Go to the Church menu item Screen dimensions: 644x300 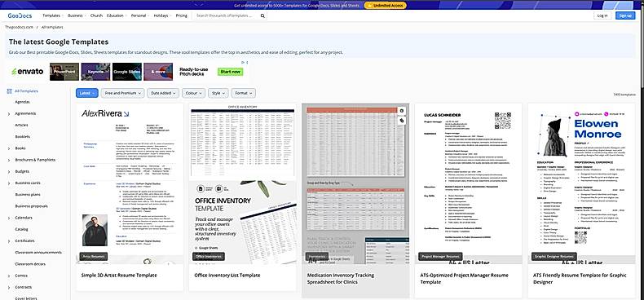point(96,15)
